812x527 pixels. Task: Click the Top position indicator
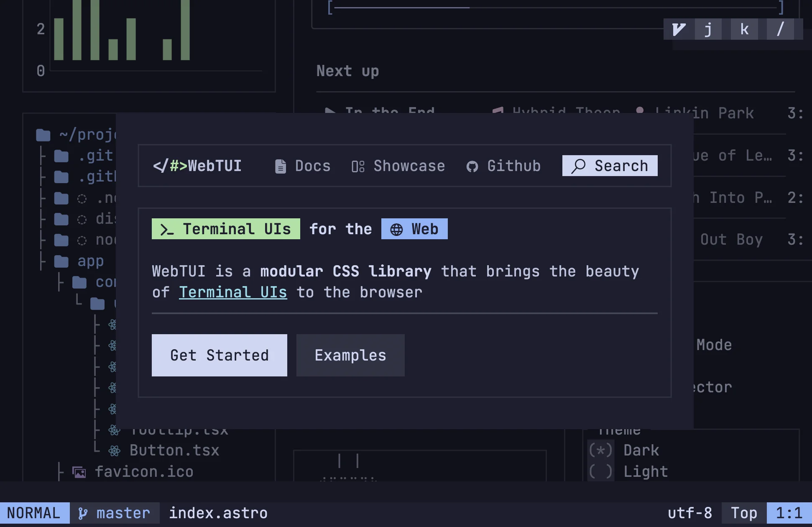(x=744, y=513)
